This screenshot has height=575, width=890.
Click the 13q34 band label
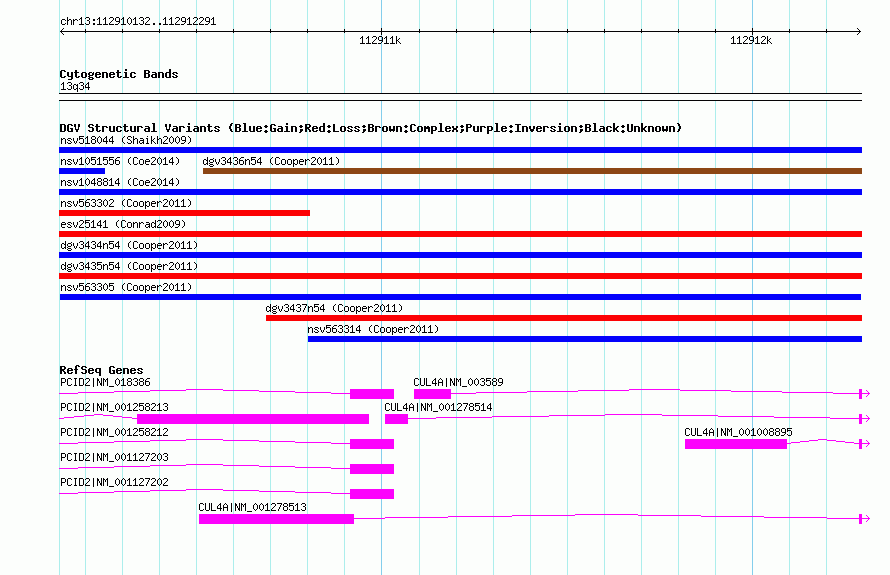pos(75,86)
